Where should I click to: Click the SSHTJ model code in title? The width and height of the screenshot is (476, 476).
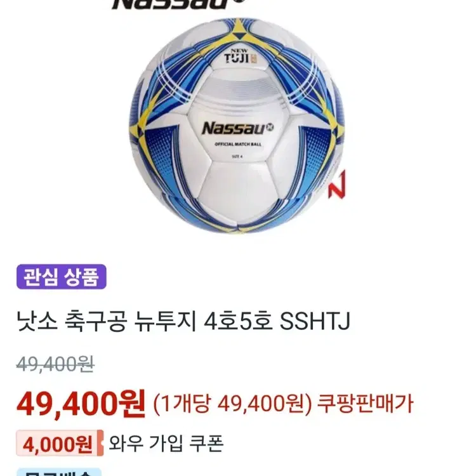[315, 322]
